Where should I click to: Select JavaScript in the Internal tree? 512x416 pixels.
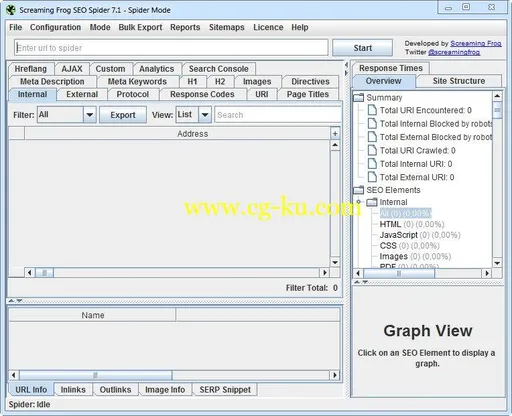(420, 235)
